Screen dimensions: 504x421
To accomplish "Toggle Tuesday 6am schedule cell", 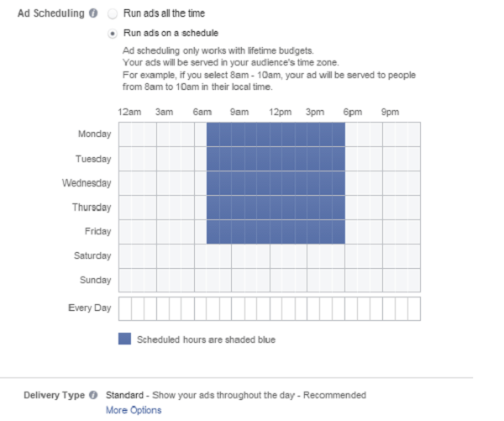I will click(x=200, y=159).
